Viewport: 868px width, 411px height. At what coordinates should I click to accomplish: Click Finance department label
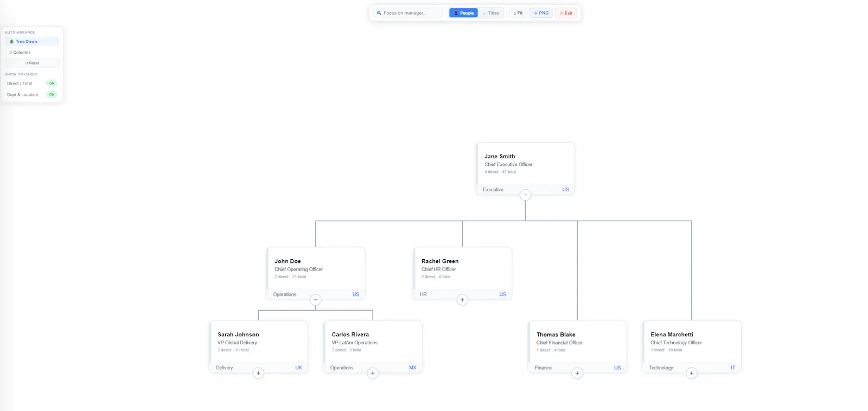(x=543, y=368)
